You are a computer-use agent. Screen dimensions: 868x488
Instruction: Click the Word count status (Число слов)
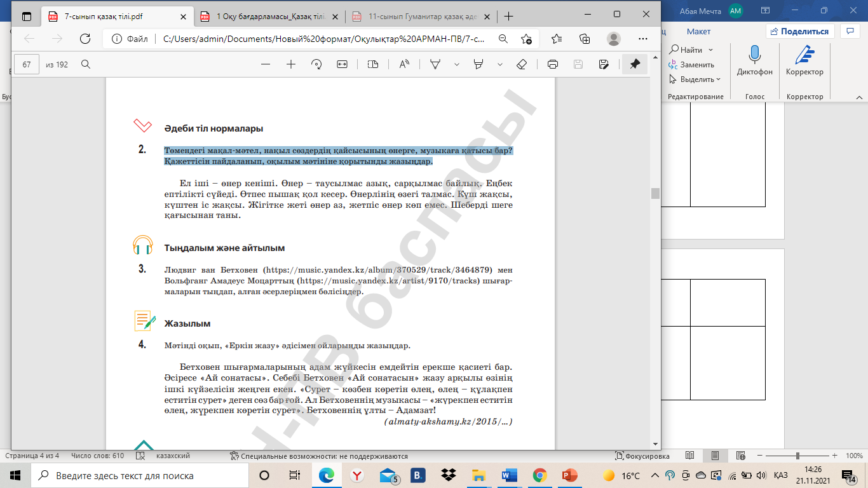(98, 456)
